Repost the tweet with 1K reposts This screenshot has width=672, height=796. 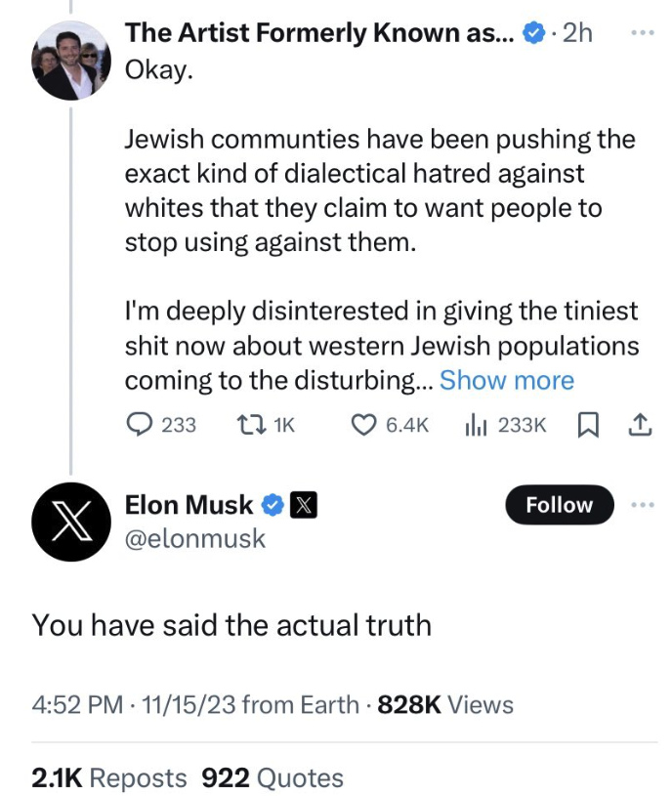point(250,425)
